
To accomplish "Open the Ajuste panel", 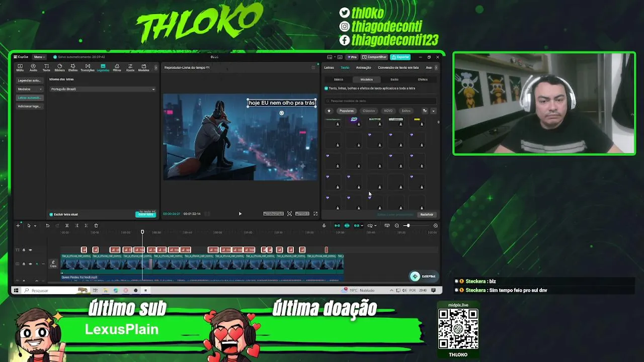I will pos(130,67).
